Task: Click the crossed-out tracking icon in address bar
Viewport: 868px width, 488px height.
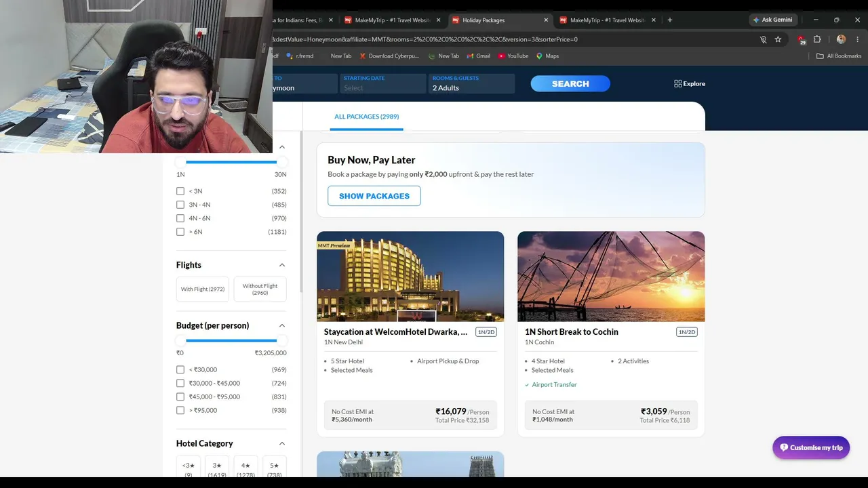Action: click(x=763, y=39)
